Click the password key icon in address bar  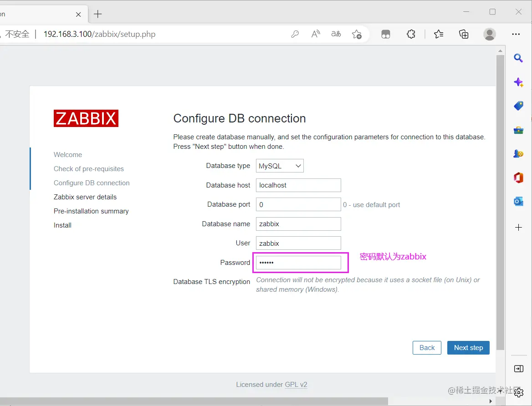point(295,34)
